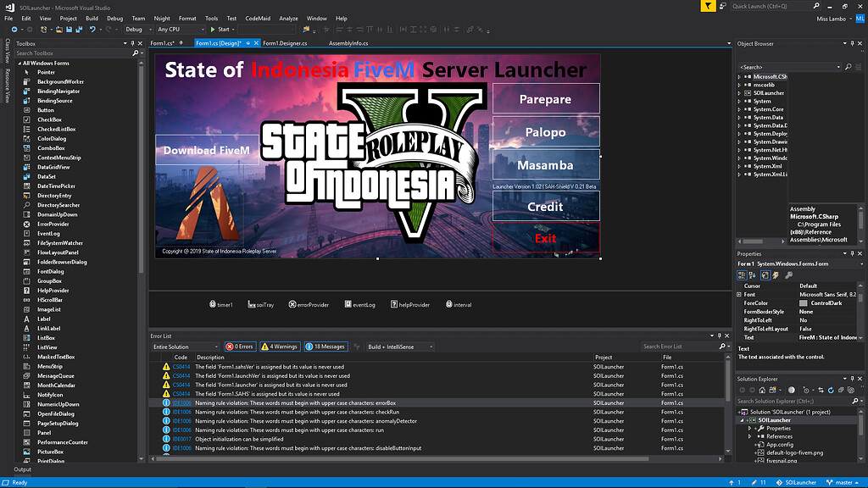868x488 pixels.
Task: Click Collapse All icon in Solution Explorer
Action: 841,390
